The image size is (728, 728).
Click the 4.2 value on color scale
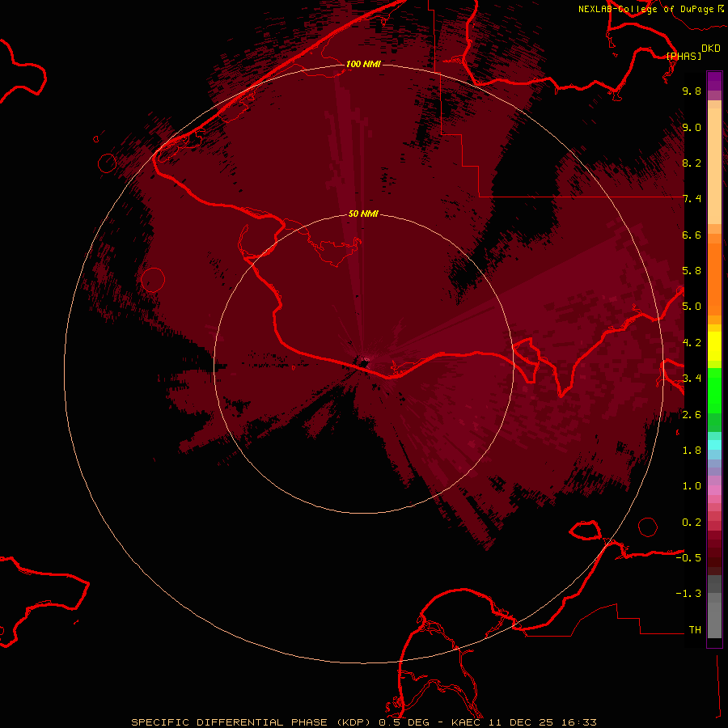pyautogui.click(x=692, y=343)
